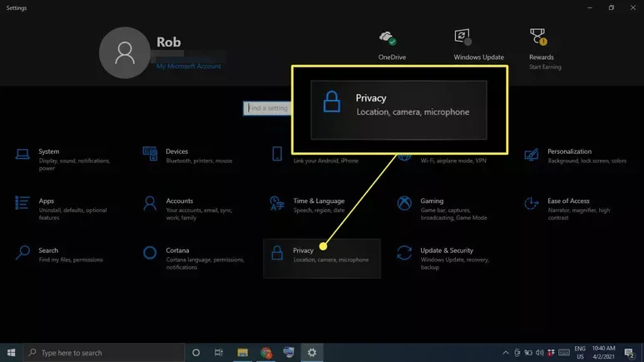This screenshot has height=362, width=644.
Task: Open Personalization paintbrush icon
Action: click(532, 155)
